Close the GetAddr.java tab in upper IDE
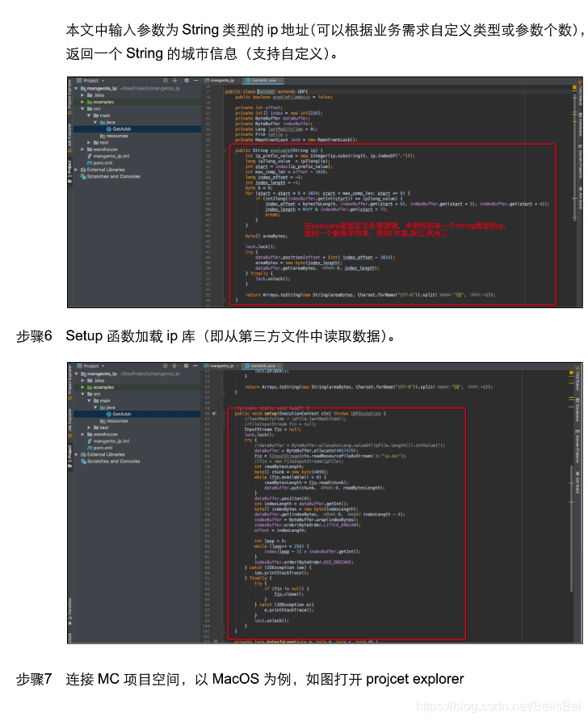 tap(281, 81)
